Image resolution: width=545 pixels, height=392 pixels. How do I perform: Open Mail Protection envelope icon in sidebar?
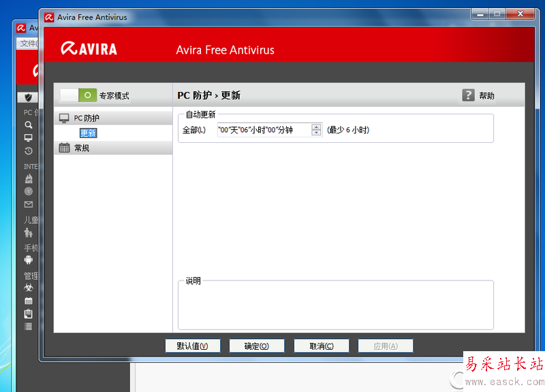tap(29, 204)
